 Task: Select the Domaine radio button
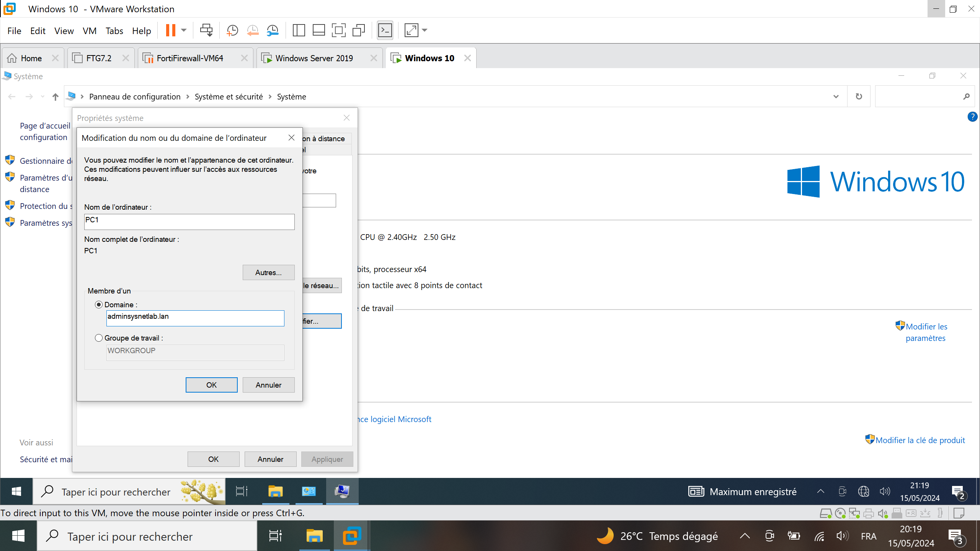point(99,305)
